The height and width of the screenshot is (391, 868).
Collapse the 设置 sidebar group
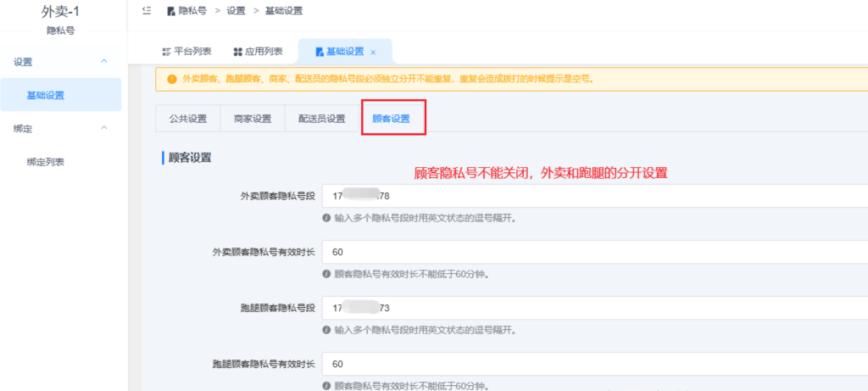tap(104, 62)
